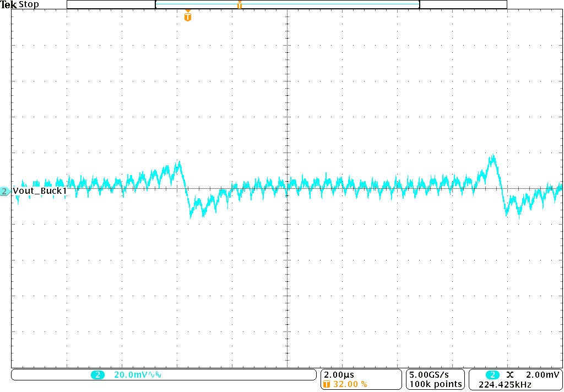The image size is (564, 392).
Task: Click the Tek logo
Action: pyautogui.click(x=8, y=4)
